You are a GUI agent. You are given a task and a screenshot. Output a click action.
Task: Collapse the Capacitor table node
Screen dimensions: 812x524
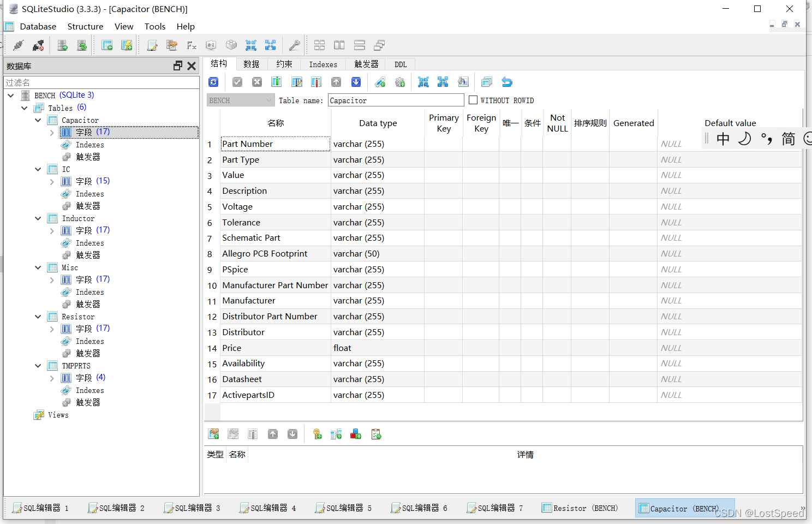pyautogui.click(x=38, y=120)
